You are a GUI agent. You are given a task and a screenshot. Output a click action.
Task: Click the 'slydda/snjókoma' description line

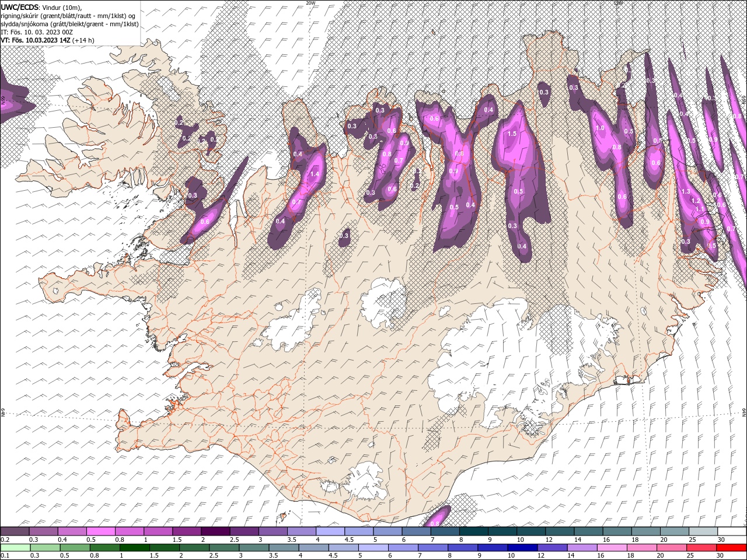69,24
